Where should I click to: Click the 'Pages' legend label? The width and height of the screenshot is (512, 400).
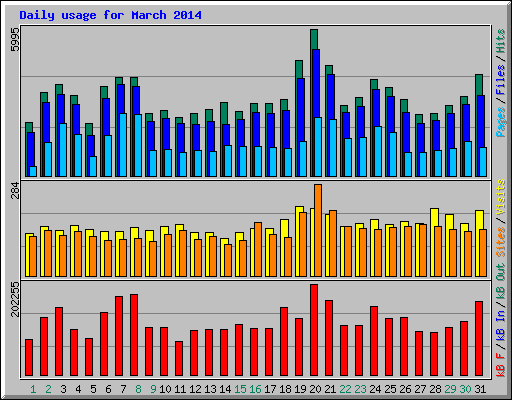(500, 122)
